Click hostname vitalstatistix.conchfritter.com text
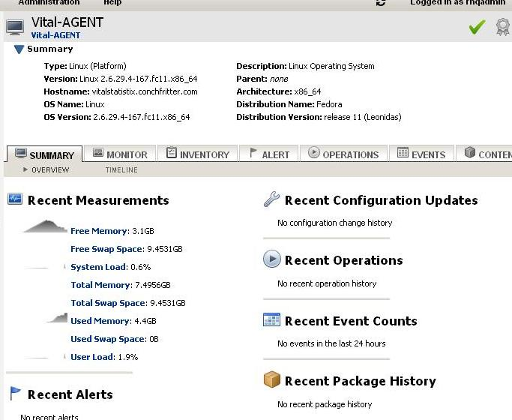This screenshot has width=512, height=420. click(x=145, y=91)
